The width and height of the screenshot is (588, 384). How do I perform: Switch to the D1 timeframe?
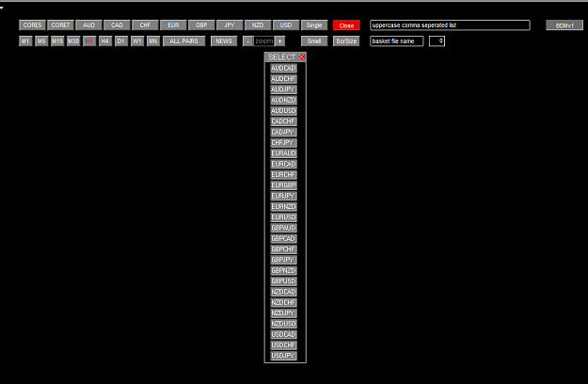tap(121, 40)
